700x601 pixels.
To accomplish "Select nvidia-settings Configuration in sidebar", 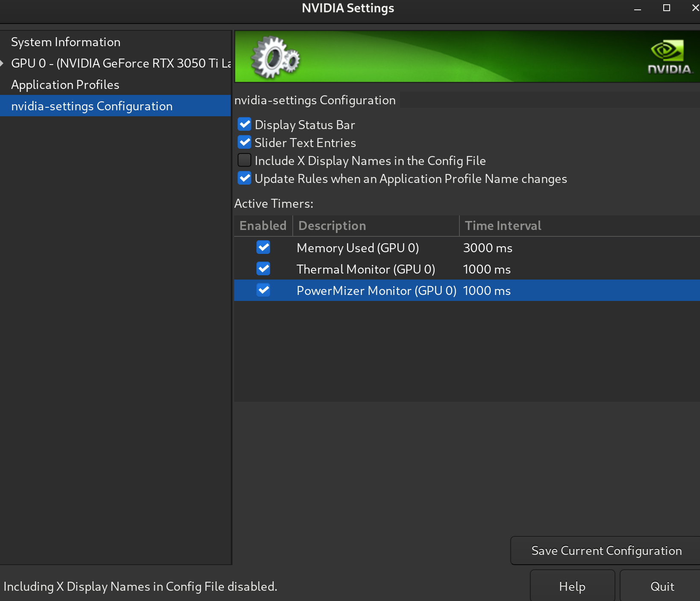I will (x=115, y=106).
